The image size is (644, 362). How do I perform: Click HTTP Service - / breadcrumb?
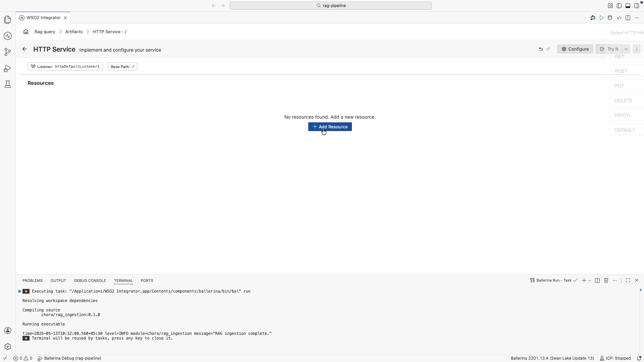[109, 32]
